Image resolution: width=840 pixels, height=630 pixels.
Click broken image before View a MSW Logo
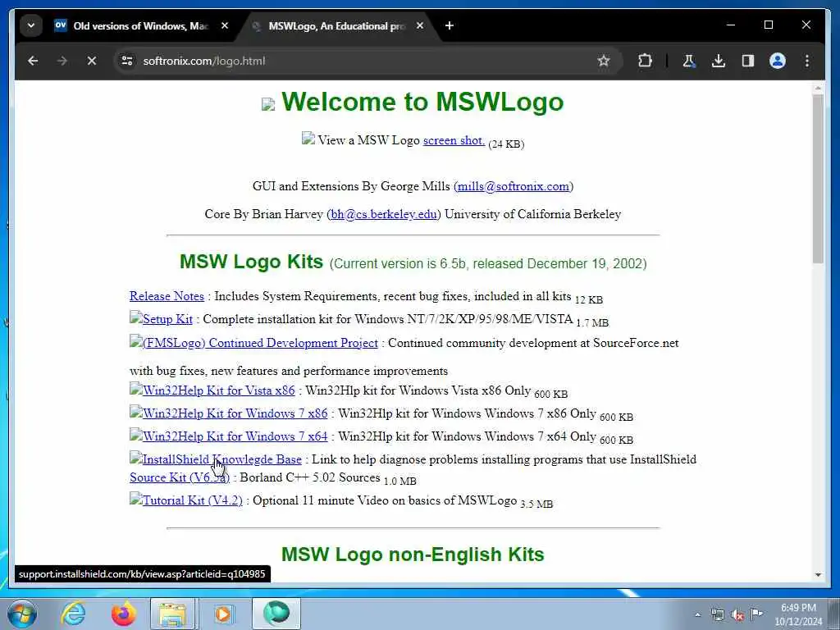[x=308, y=139]
